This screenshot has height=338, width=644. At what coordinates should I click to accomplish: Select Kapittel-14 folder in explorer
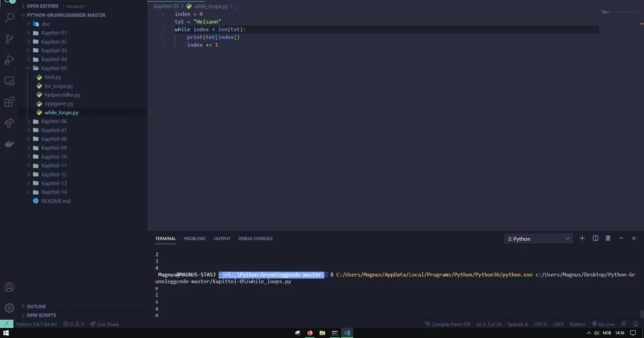point(54,192)
